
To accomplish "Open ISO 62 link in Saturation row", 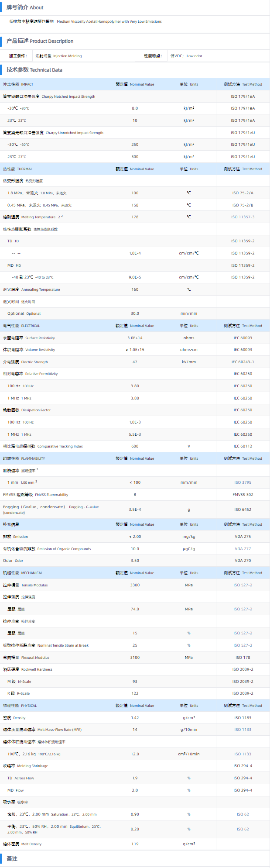I will coord(243,814).
